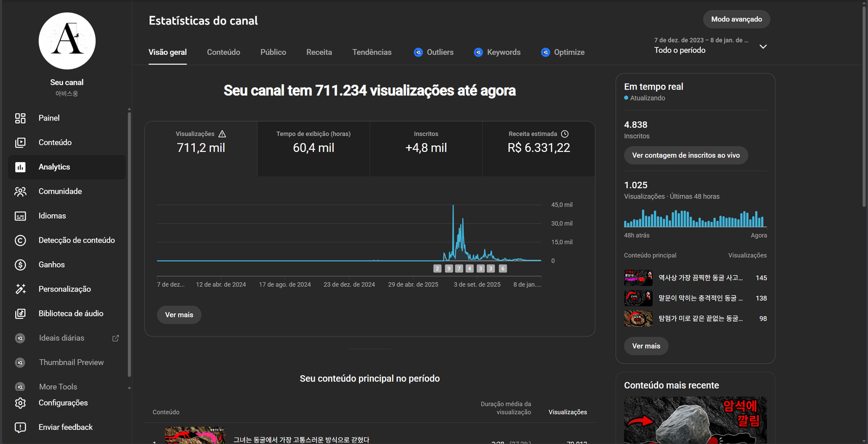
Task: Open the Detecção de conteúdo copyright icon
Action: click(20, 240)
